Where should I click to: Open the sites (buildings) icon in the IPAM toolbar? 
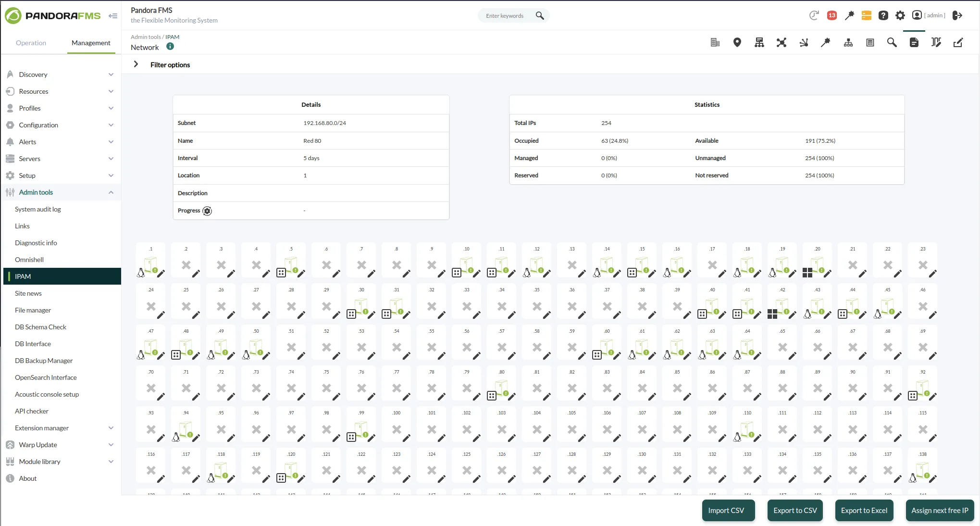(x=715, y=42)
